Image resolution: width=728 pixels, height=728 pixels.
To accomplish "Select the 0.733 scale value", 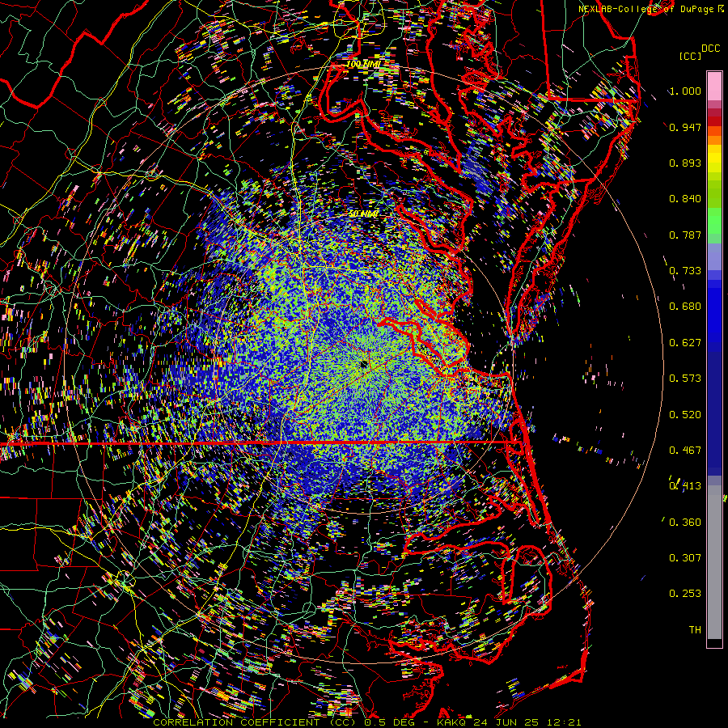I will [685, 271].
